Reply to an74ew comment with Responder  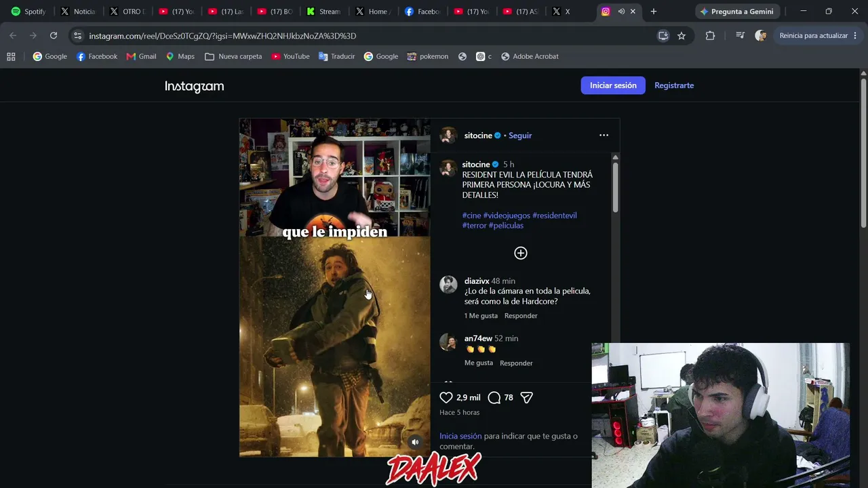(x=516, y=363)
